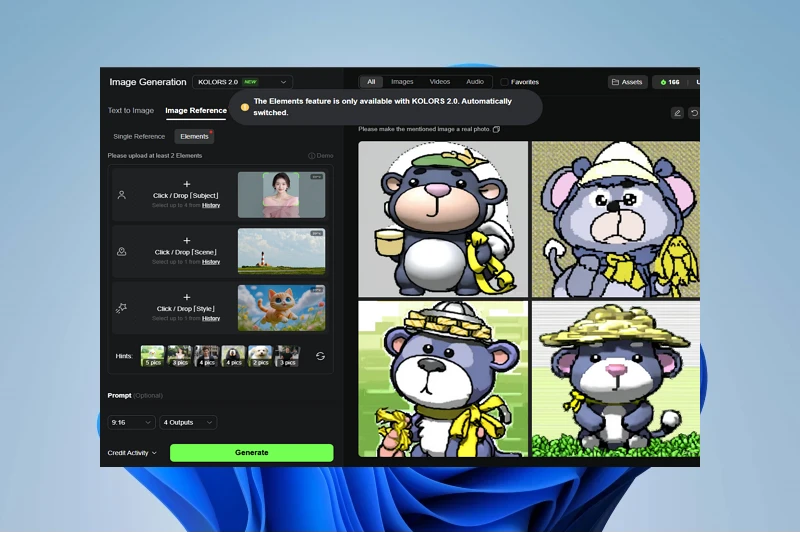
Task: Add a Style via the plus icon
Action: [186, 297]
